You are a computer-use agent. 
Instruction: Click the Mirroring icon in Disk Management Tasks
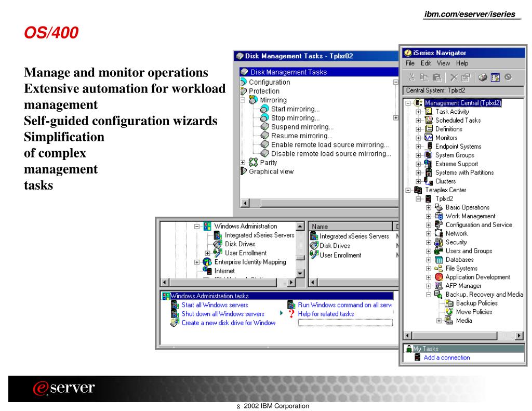coord(253,100)
